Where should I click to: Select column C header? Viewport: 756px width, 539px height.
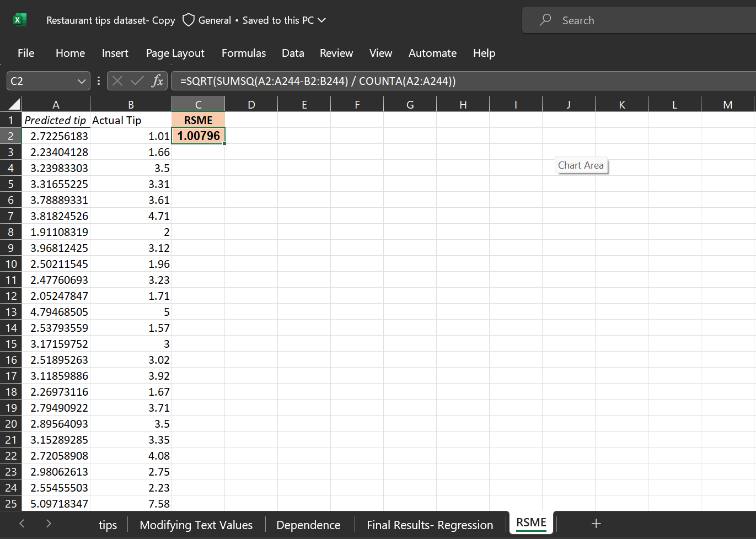click(198, 104)
